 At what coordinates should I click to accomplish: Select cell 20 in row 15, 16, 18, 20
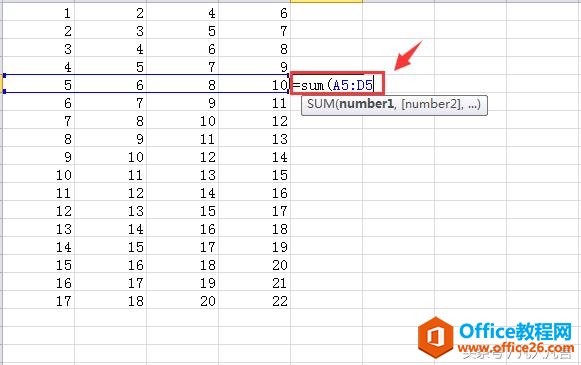[x=255, y=264]
